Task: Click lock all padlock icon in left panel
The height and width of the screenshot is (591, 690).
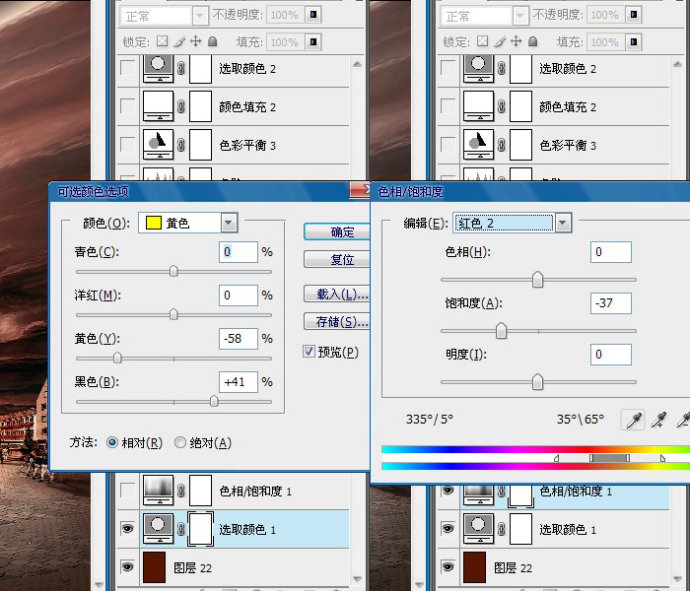Action: [x=213, y=41]
